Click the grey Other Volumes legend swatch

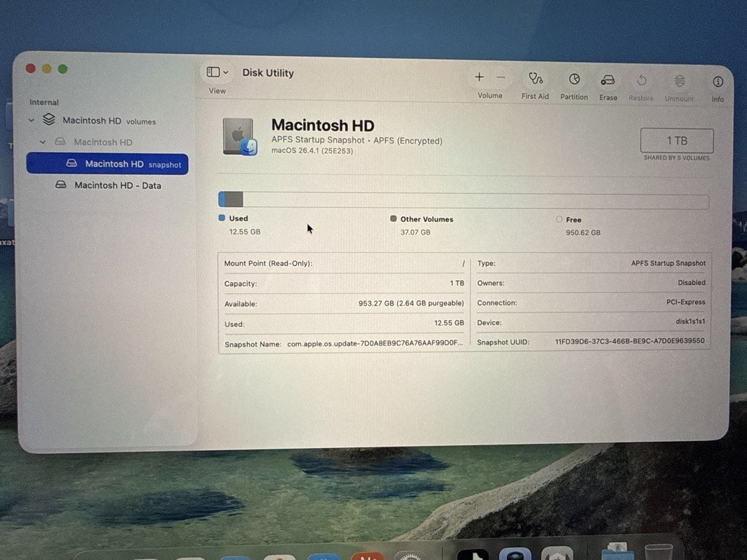pyautogui.click(x=393, y=218)
